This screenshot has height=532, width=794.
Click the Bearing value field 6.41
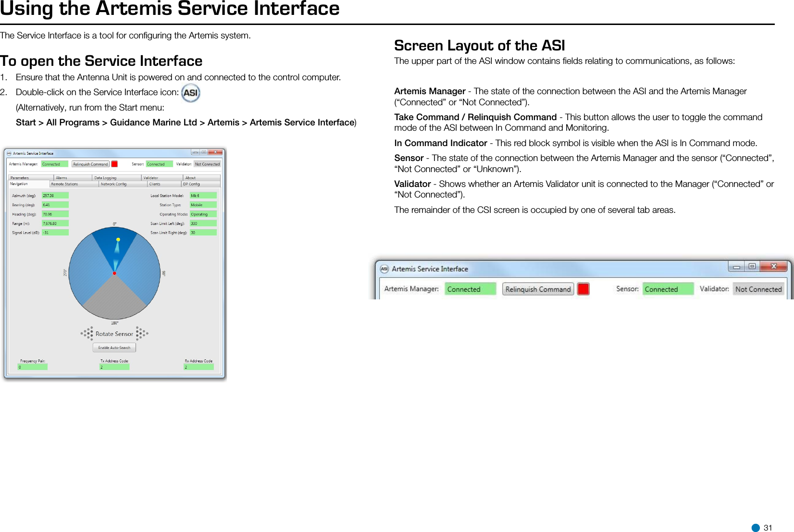[55, 205]
